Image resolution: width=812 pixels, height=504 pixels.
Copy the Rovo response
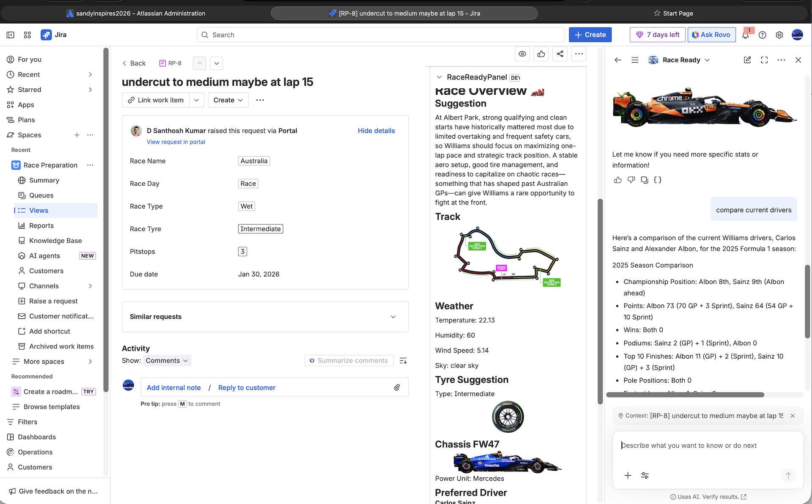(x=644, y=180)
